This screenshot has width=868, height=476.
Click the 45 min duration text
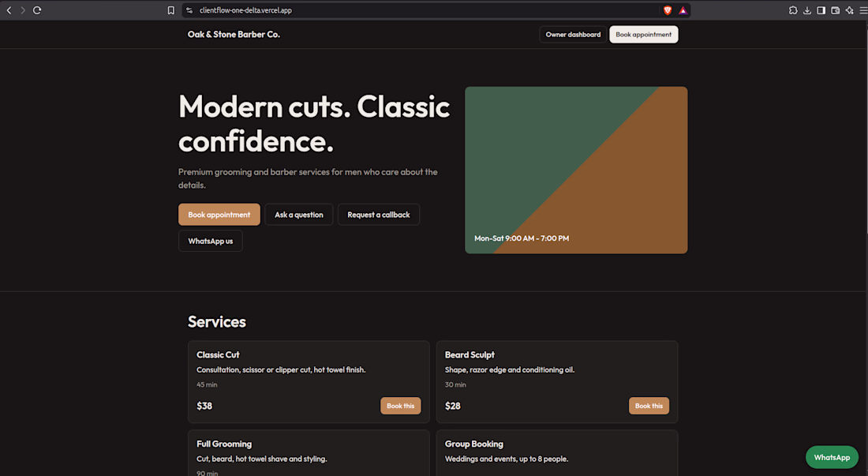[207, 384]
